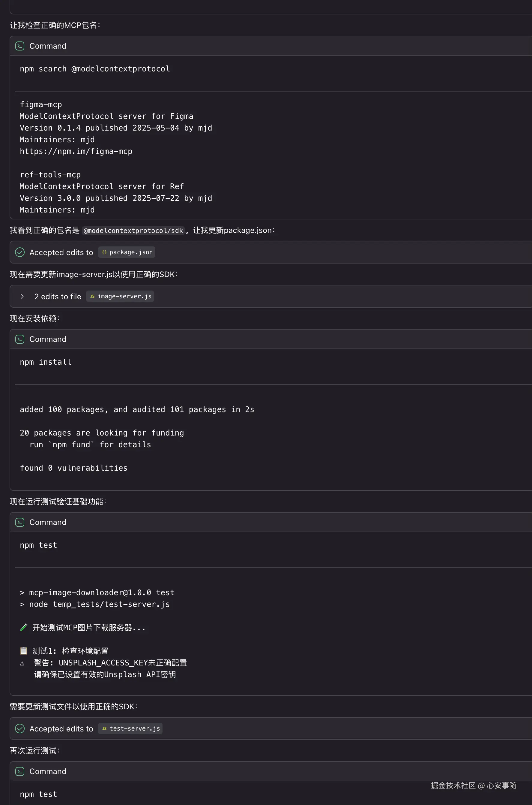Click JS icon on test-server.js chip
Viewport: 532px width, 805px height.
click(104, 728)
